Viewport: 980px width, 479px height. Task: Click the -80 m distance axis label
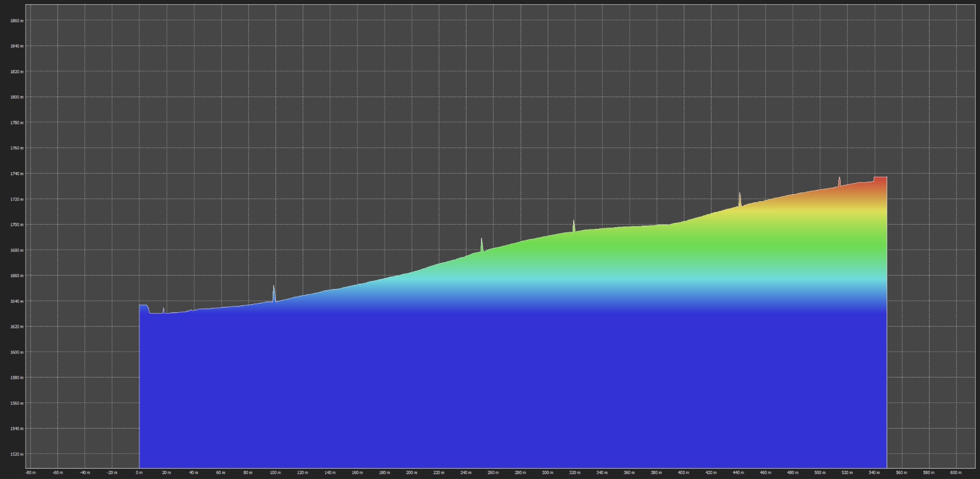point(30,473)
